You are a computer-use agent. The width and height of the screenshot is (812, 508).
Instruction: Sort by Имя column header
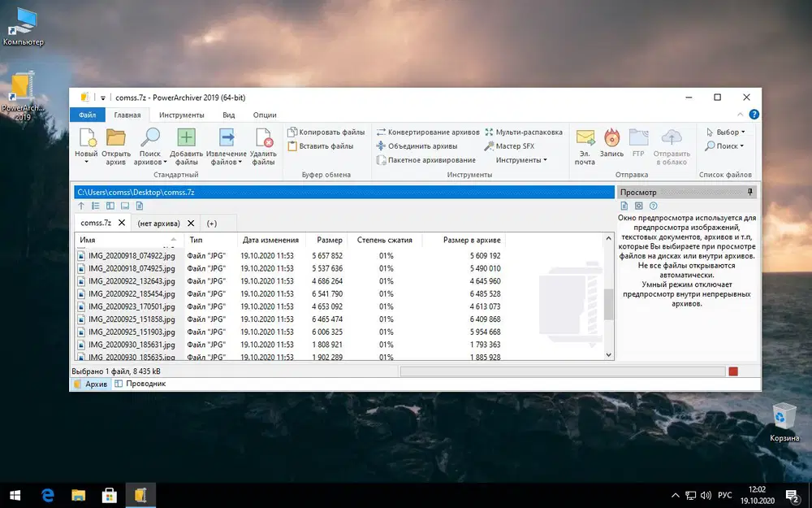point(129,240)
